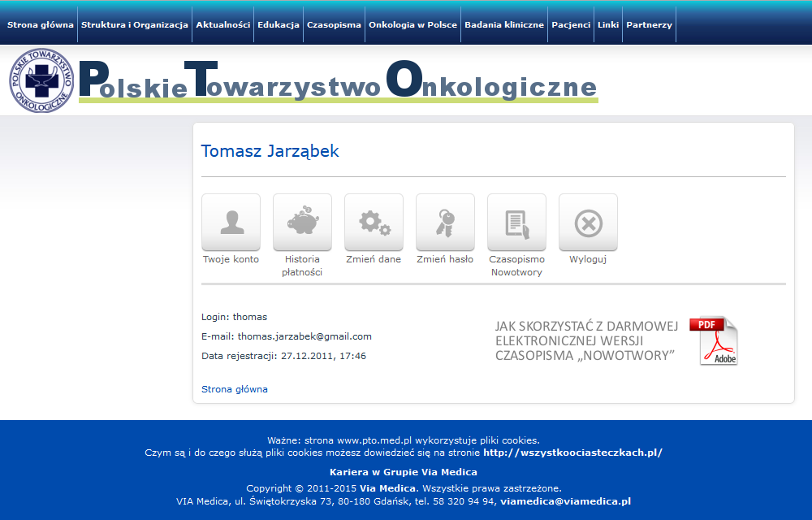This screenshot has width=812, height=520.
Task: Select the Czasopisma menu item
Action: point(334,25)
